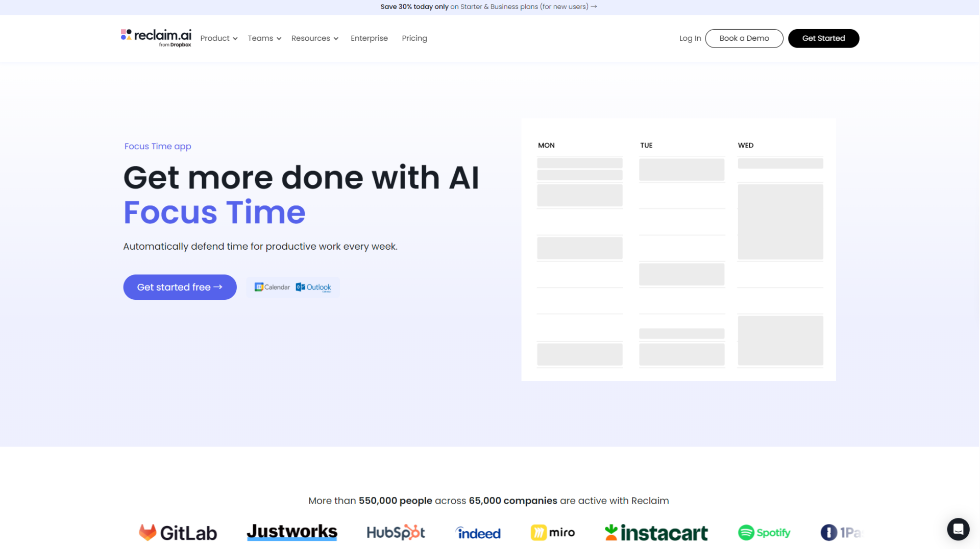Open the Save 30% promotion banner
980x549 pixels.
tap(488, 7)
